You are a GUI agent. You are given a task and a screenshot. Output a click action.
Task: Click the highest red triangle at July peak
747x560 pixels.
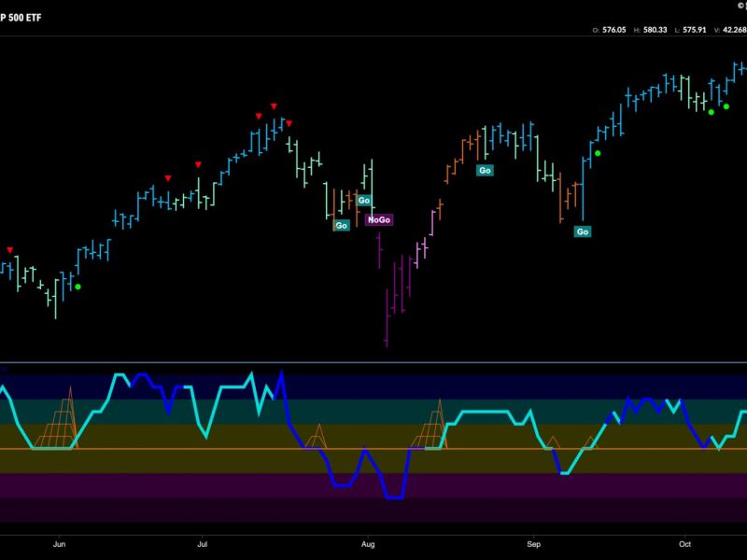pos(274,106)
